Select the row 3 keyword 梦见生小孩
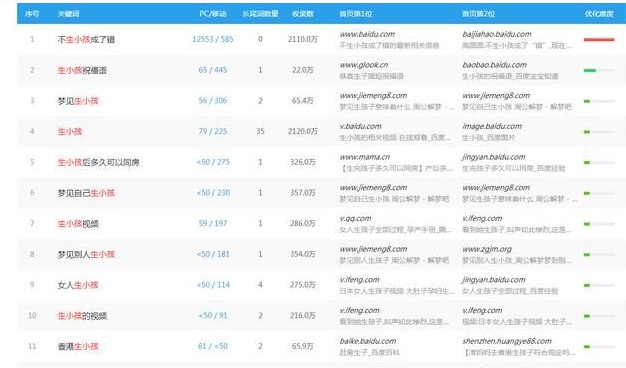The image size is (626, 368). [78, 101]
